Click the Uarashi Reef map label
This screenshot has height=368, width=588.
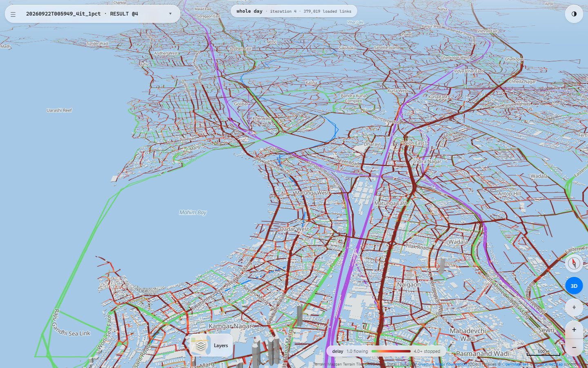[x=59, y=110]
